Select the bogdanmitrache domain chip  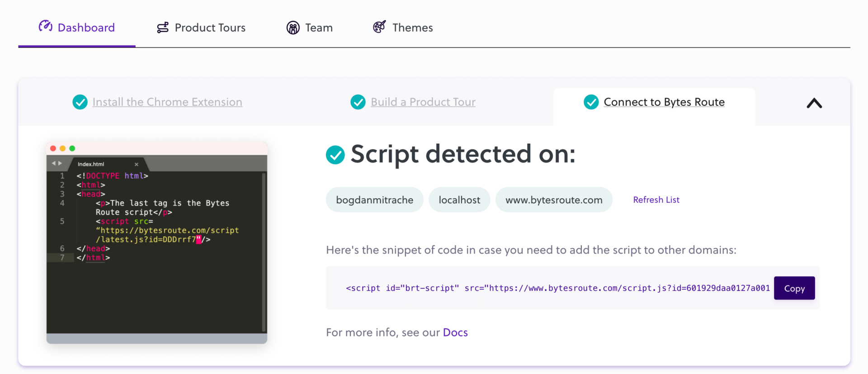(375, 200)
